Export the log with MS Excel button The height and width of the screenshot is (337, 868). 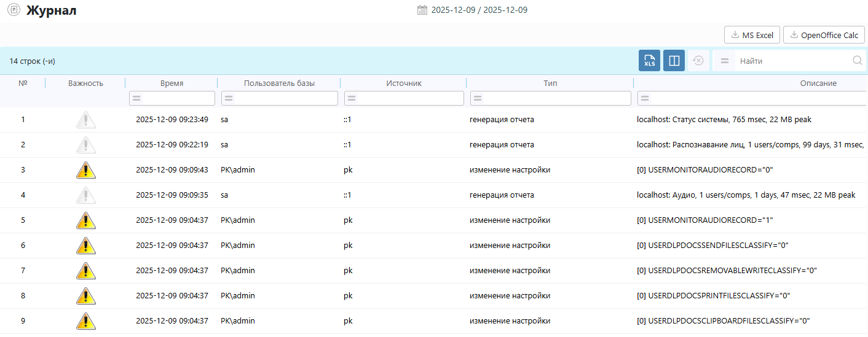tap(752, 35)
